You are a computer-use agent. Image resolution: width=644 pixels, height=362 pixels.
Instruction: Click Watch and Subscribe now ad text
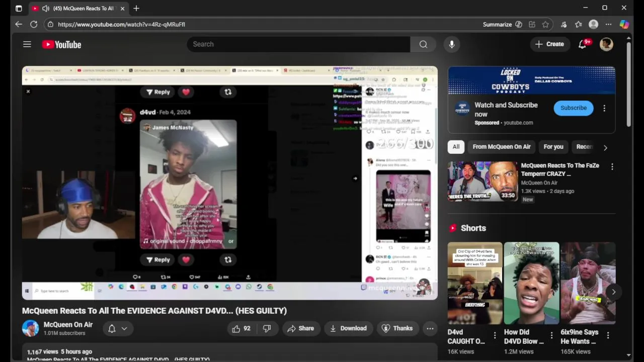tap(506, 110)
